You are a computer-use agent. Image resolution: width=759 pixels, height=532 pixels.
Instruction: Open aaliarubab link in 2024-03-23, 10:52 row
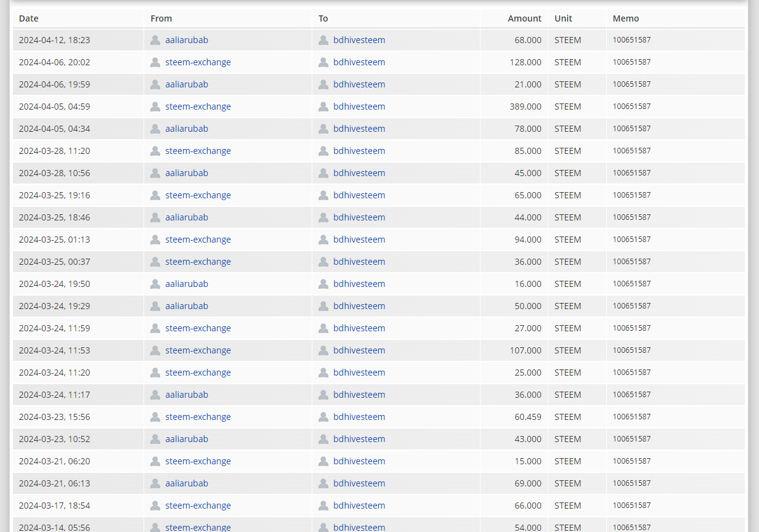click(x=187, y=439)
